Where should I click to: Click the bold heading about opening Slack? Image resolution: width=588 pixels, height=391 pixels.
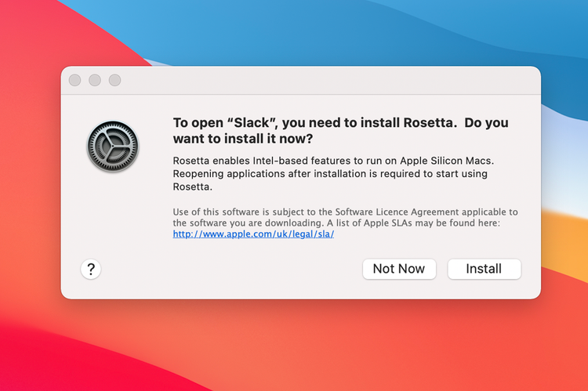pyautogui.click(x=314, y=123)
